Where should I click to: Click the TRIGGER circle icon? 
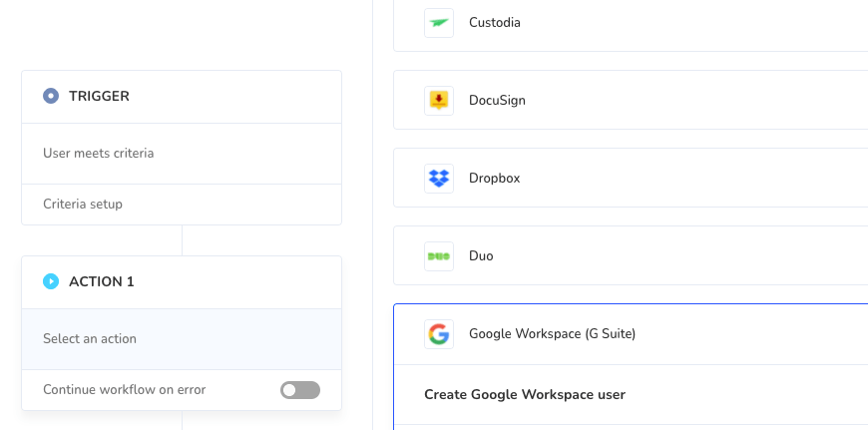pos(51,97)
